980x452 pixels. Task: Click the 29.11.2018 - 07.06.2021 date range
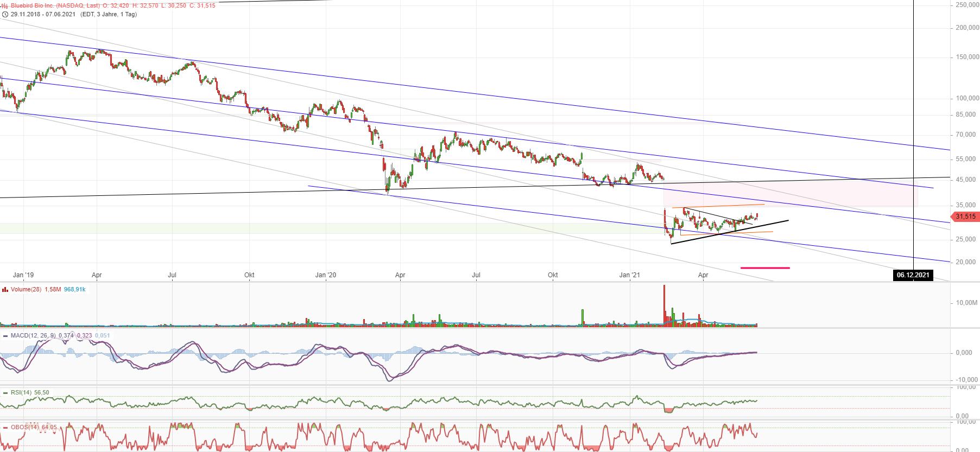pos(43,14)
